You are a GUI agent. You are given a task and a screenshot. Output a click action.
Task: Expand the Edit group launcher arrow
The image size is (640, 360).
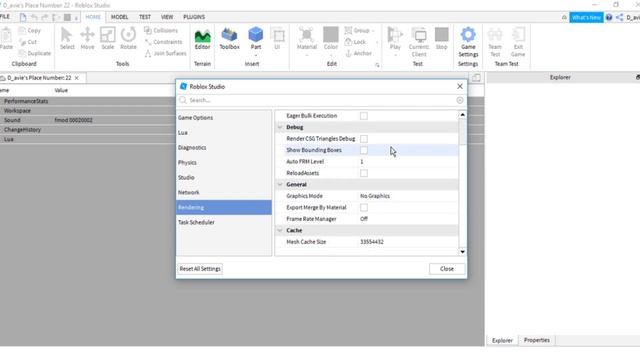click(x=377, y=65)
